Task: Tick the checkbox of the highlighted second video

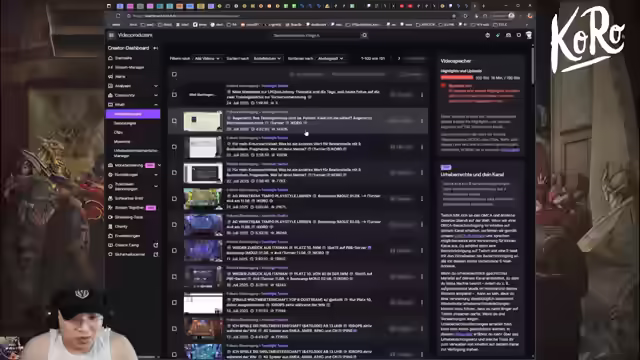Action: tap(174, 121)
